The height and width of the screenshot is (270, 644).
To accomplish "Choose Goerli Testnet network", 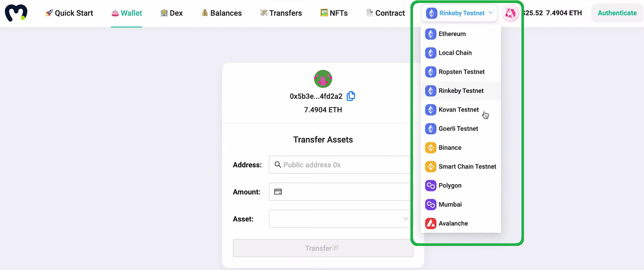I will [461, 129].
